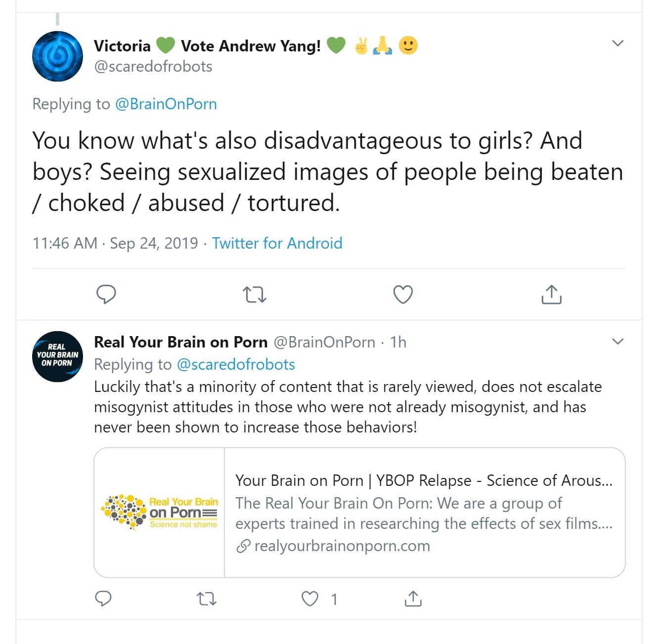Reply to Victoria's tweet

click(106, 295)
